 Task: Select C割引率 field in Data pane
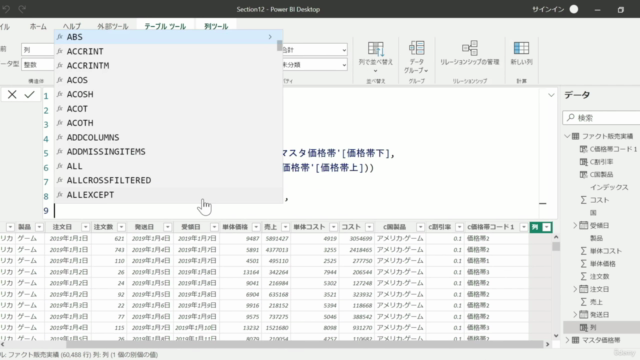[x=596, y=162]
